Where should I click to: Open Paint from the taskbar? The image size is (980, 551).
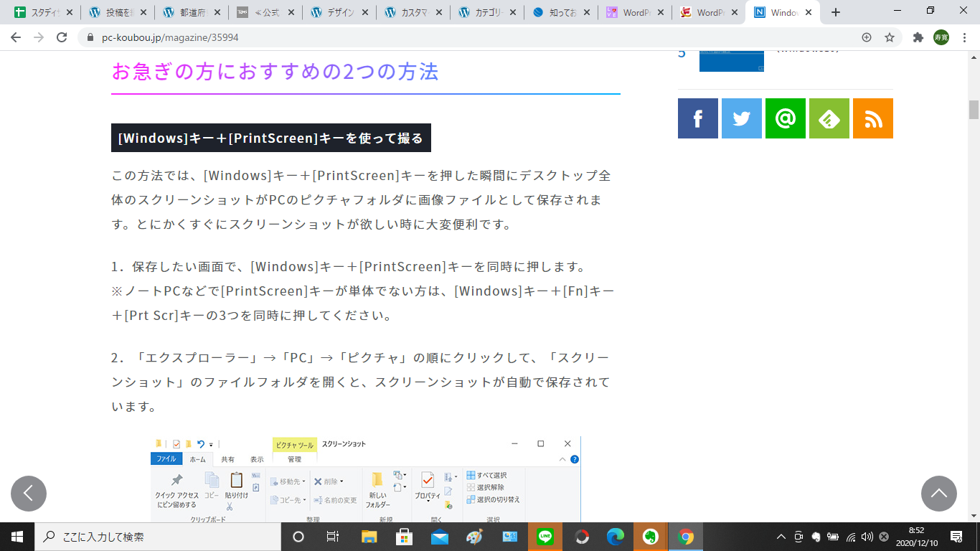point(474,537)
